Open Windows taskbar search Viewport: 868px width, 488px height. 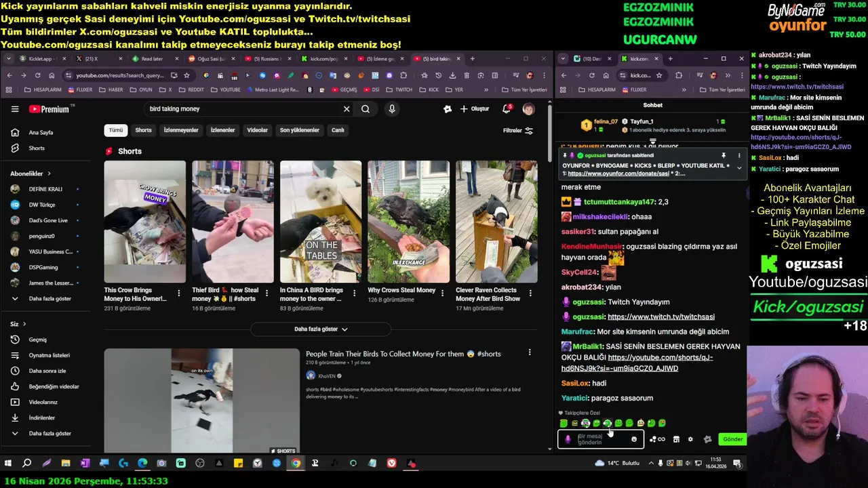27,464
